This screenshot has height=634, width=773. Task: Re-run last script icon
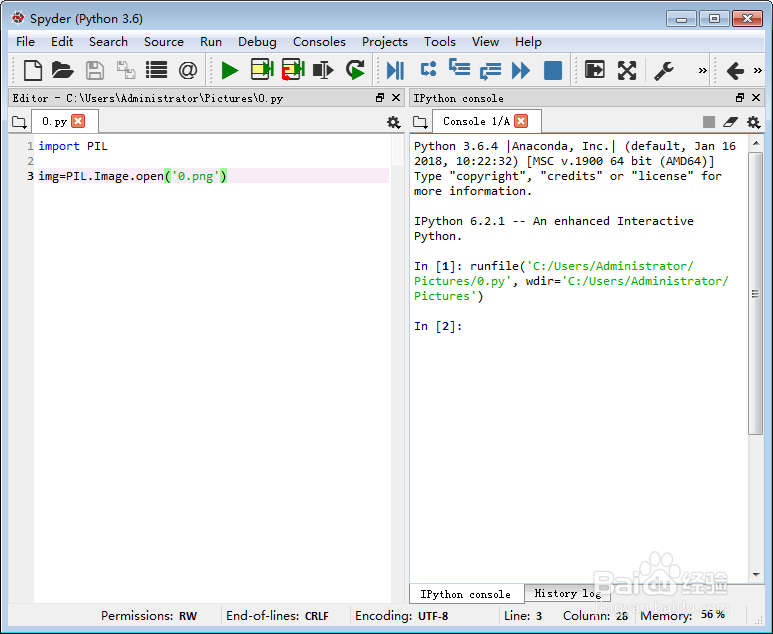point(355,70)
